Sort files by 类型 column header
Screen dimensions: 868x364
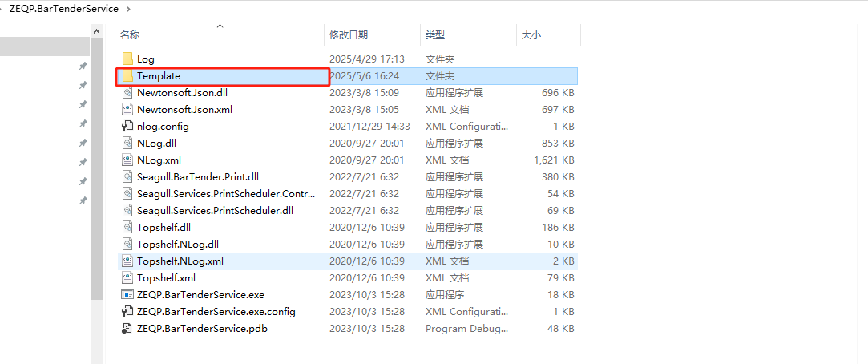click(435, 35)
